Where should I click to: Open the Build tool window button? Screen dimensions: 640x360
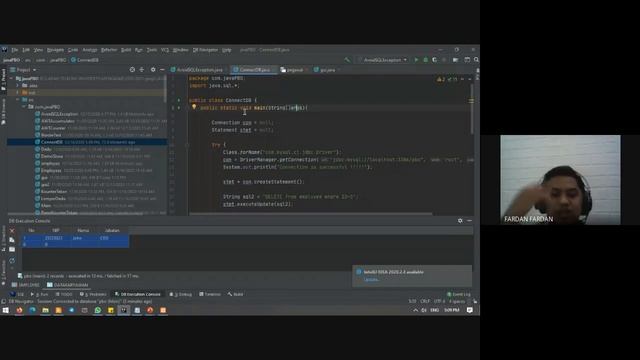pos(235,294)
